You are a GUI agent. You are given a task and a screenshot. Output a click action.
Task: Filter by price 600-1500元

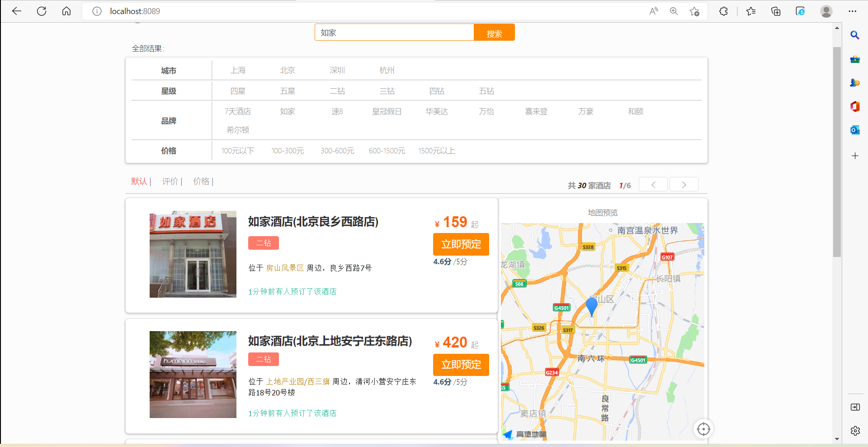pos(387,151)
